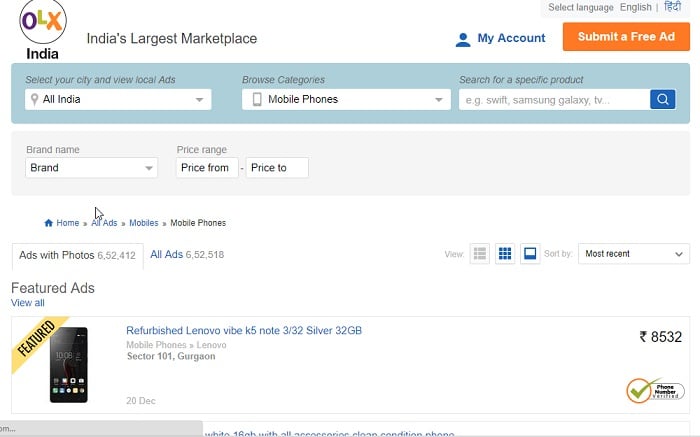The image size is (700, 437).
Task: Click the Lenovo category link in ad
Action: [x=211, y=345]
